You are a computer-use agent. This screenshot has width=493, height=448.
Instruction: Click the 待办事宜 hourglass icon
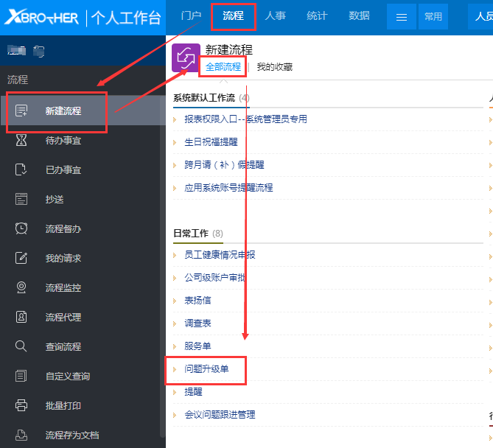point(21,140)
